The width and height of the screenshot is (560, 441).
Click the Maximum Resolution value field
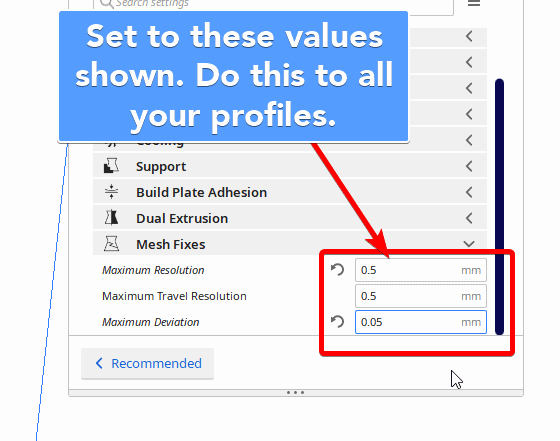click(x=421, y=270)
